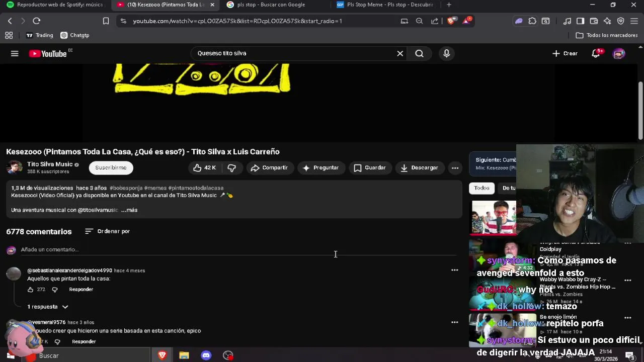Dislike the sebastianalexanderdelgadov4990 comment
The image size is (644, 362).
(55, 290)
